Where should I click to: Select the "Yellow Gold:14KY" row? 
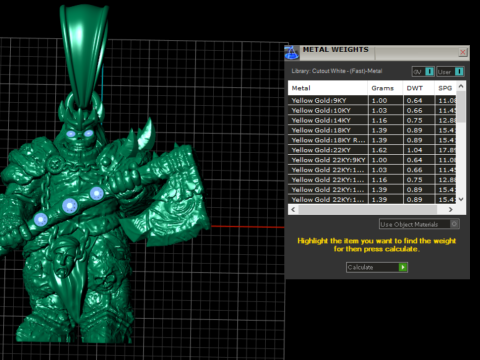[372, 120]
